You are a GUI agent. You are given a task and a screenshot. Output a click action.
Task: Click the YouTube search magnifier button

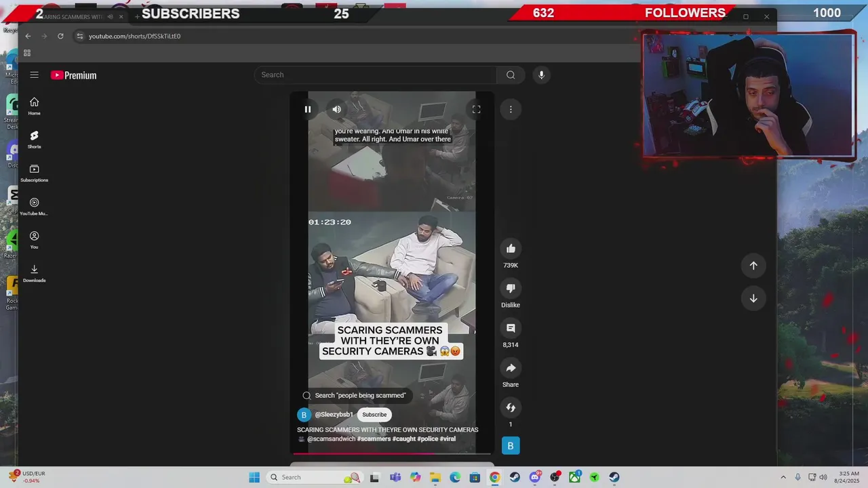(x=511, y=75)
